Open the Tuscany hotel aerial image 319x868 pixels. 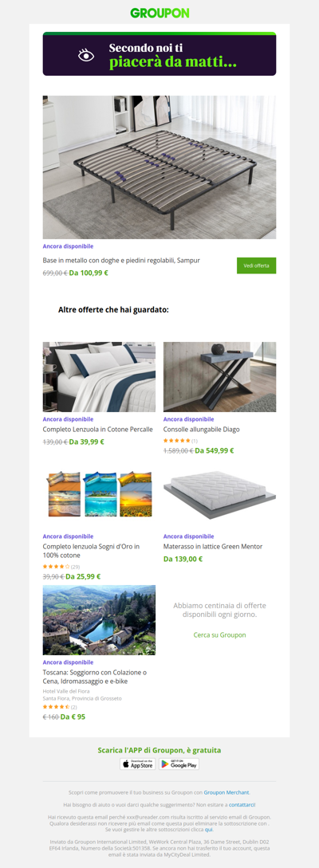99,620
